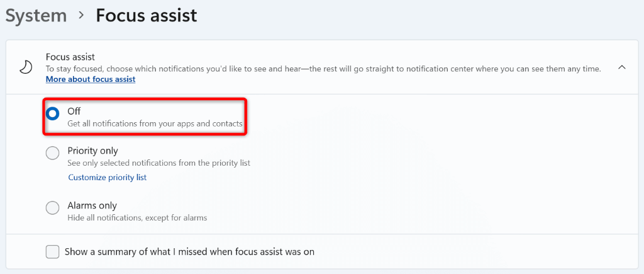Click the Alarms only label text
Screen dimensions: 644x274
coord(92,205)
